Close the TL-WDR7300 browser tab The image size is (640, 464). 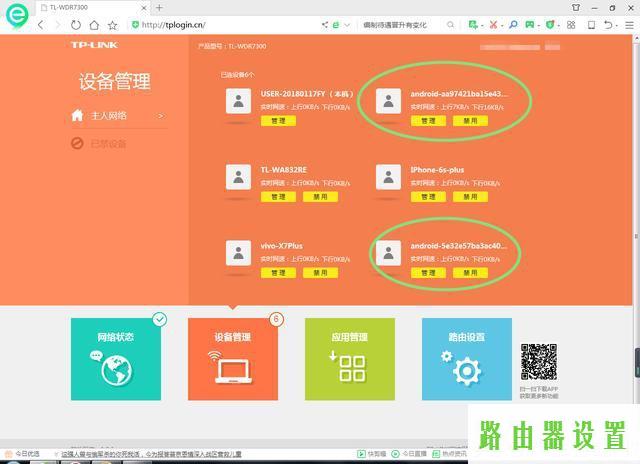tap(144, 8)
